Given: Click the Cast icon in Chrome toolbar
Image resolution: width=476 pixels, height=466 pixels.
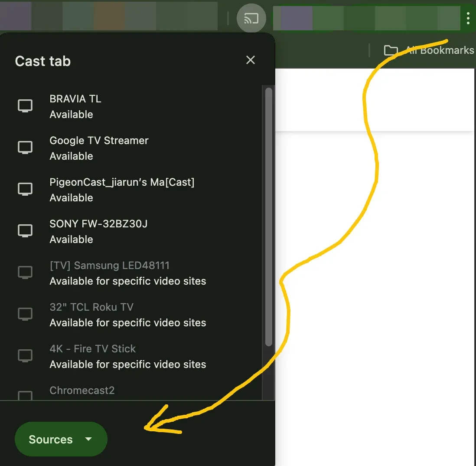Looking at the screenshot, I should [x=251, y=18].
